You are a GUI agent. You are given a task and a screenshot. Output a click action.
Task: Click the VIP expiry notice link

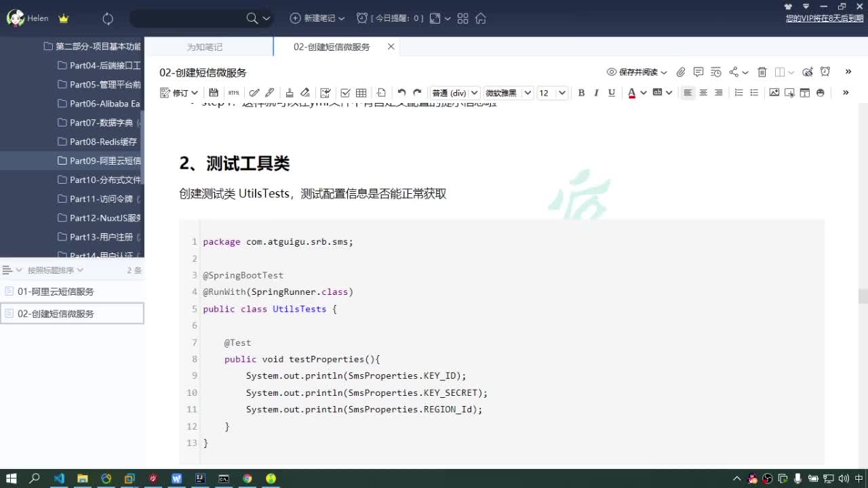point(824,18)
